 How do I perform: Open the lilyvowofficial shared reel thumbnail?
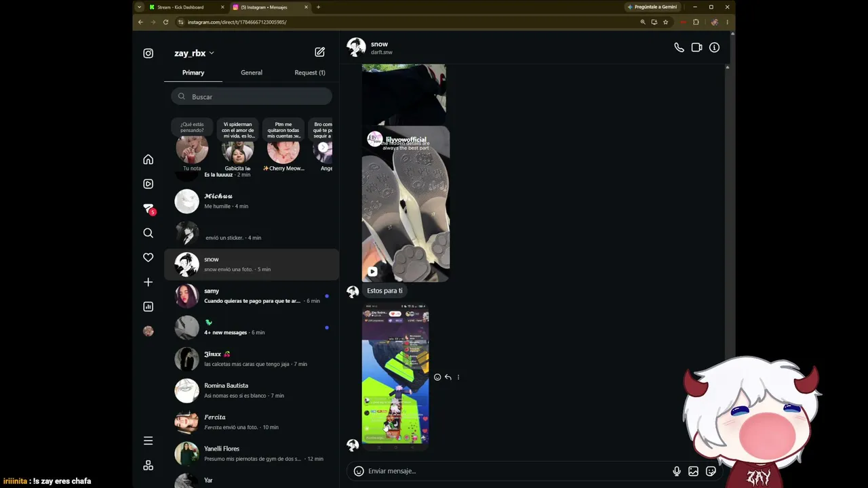pyautogui.click(x=406, y=203)
